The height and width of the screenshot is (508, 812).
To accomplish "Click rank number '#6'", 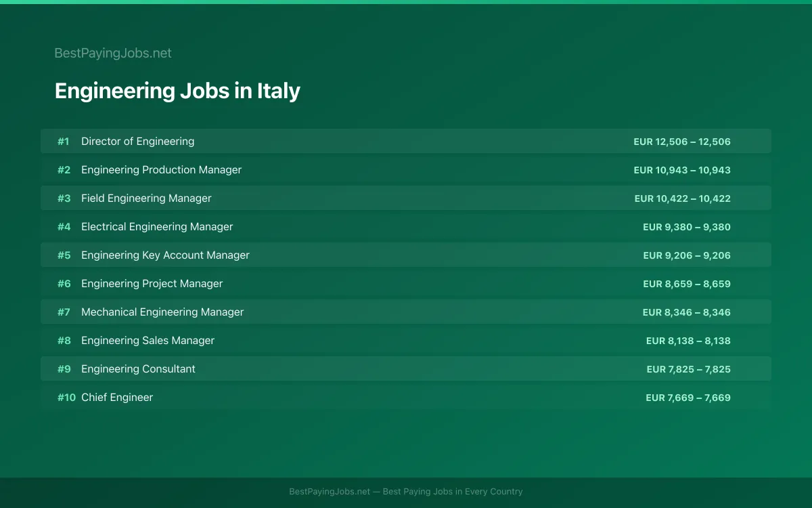I will (64, 284).
